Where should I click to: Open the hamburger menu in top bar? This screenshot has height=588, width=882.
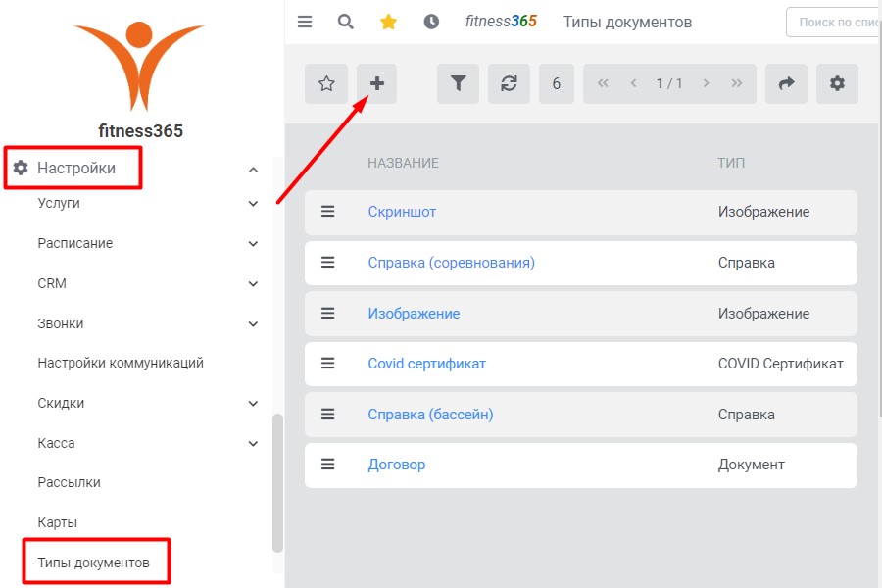[305, 22]
